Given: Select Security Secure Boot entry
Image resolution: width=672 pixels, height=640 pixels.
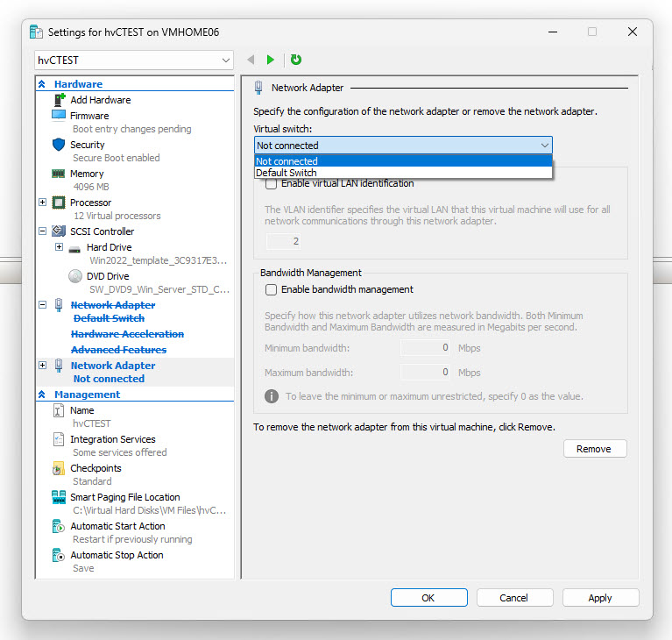Looking at the screenshot, I should (x=88, y=145).
